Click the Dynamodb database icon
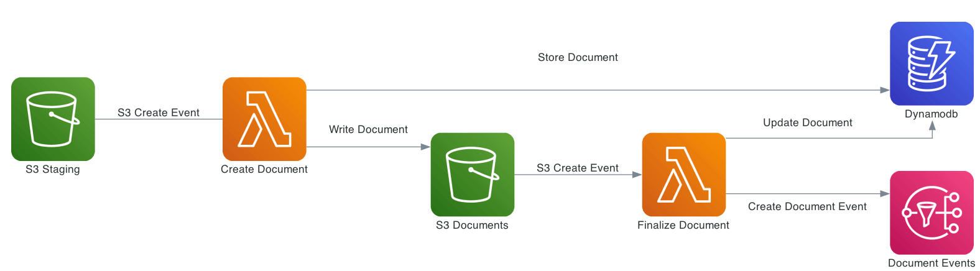Screen dimensions: 980x271 [931, 63]
